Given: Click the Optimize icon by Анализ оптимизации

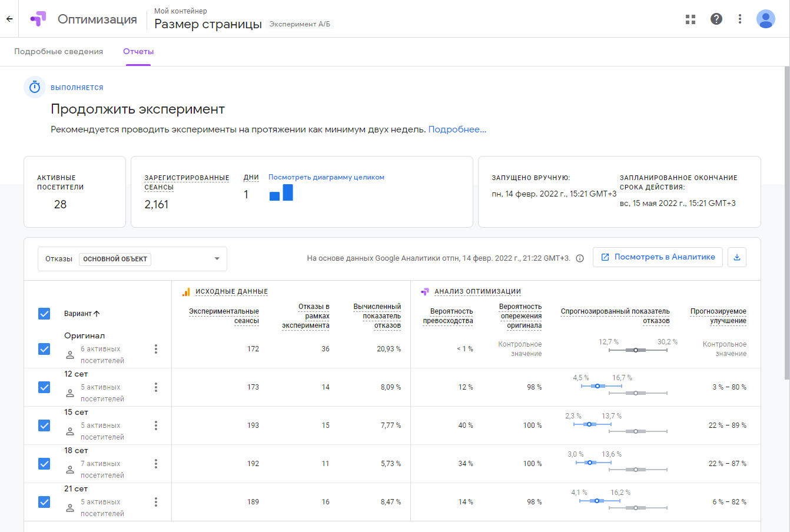Looking at the screenshot, I should click(x=425, y=291).
